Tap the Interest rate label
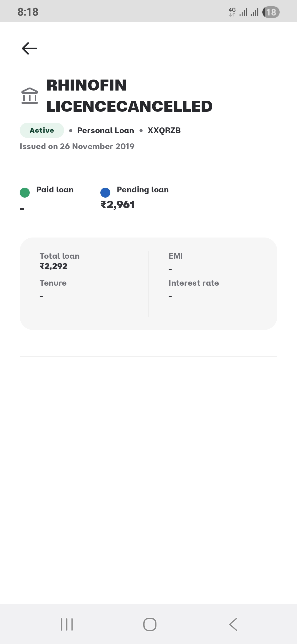Screen dimensions: 297x644 click(194, 283)
